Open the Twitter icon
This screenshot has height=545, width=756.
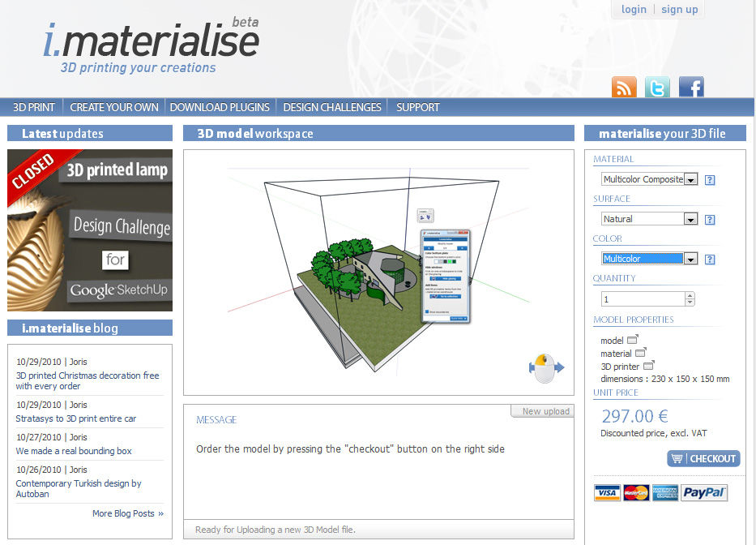(x=657, y=87)
